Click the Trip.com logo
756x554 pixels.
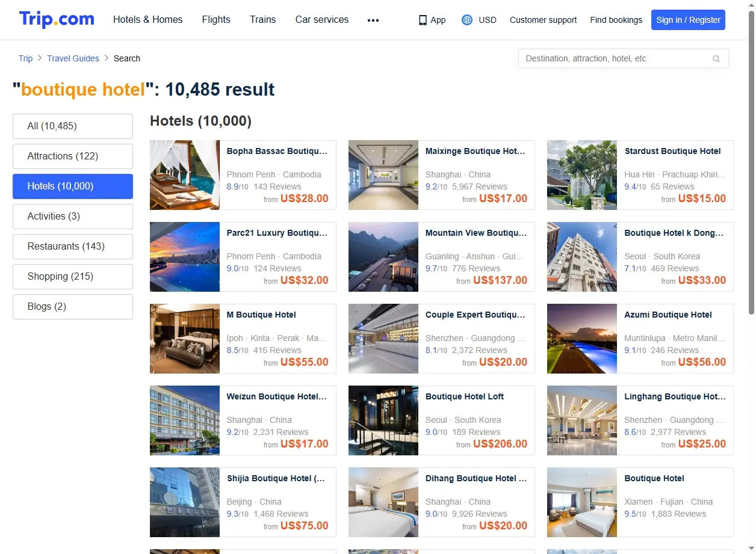point(57,19)
